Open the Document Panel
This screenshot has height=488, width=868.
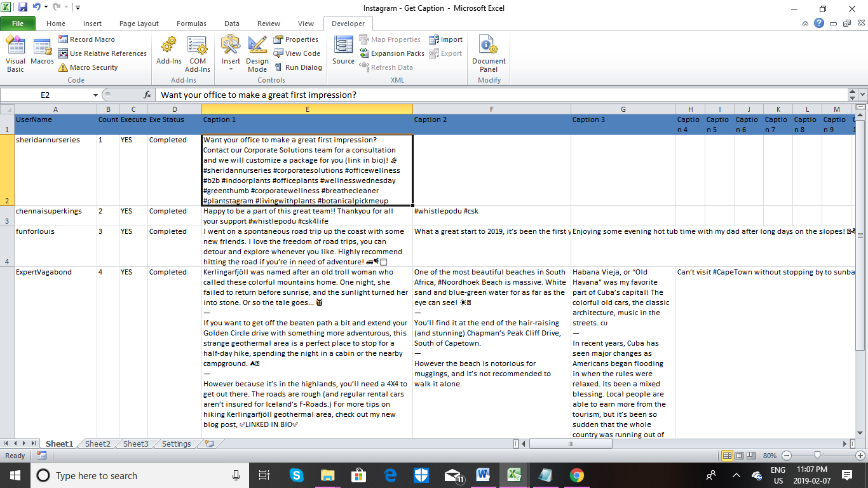pos(489,55)
